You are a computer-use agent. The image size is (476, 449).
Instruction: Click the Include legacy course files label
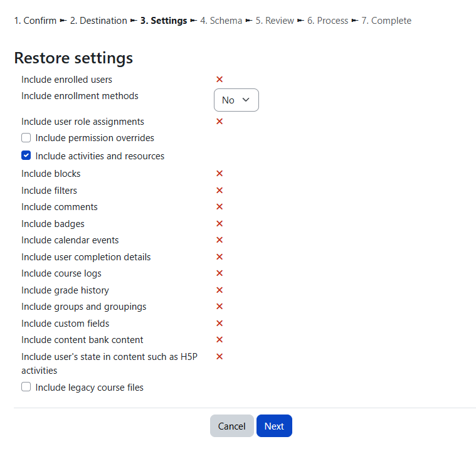90,388
